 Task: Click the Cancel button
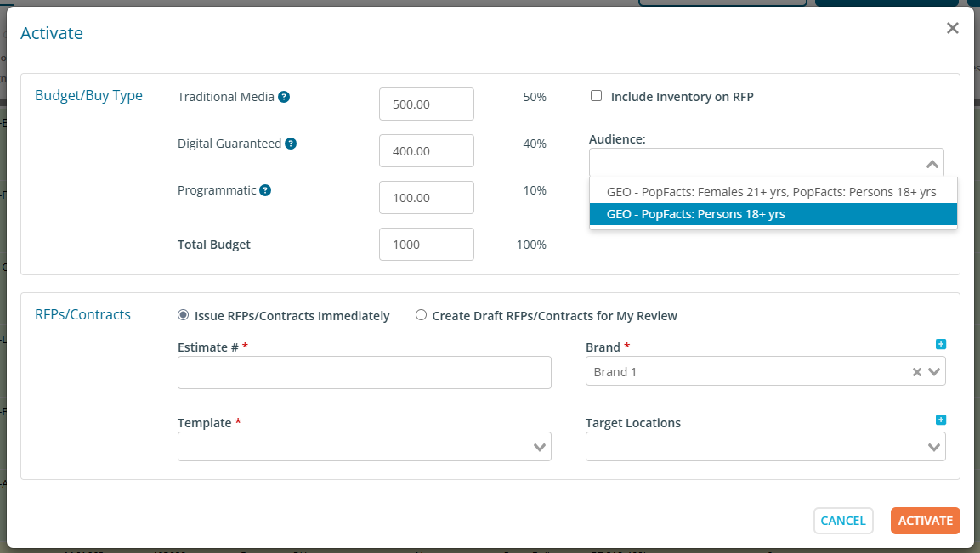pyautogui.click(x=842, y=521)
